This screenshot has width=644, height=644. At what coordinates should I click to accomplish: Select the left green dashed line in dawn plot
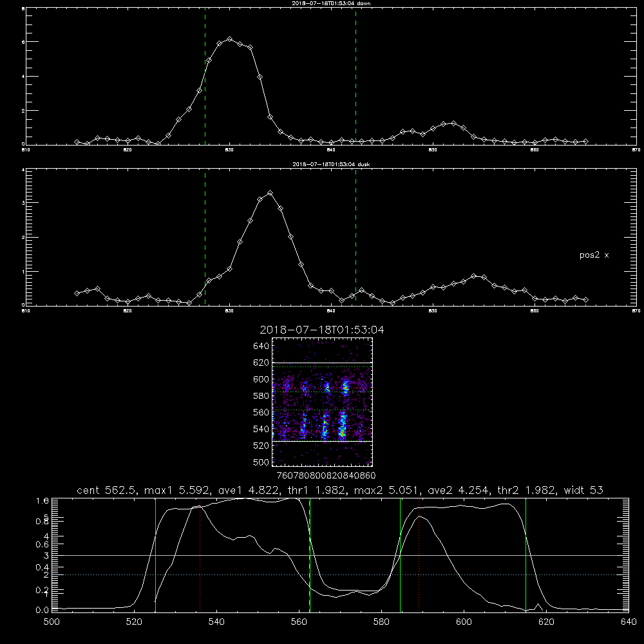pyautogui.click(x=205, y=78)
